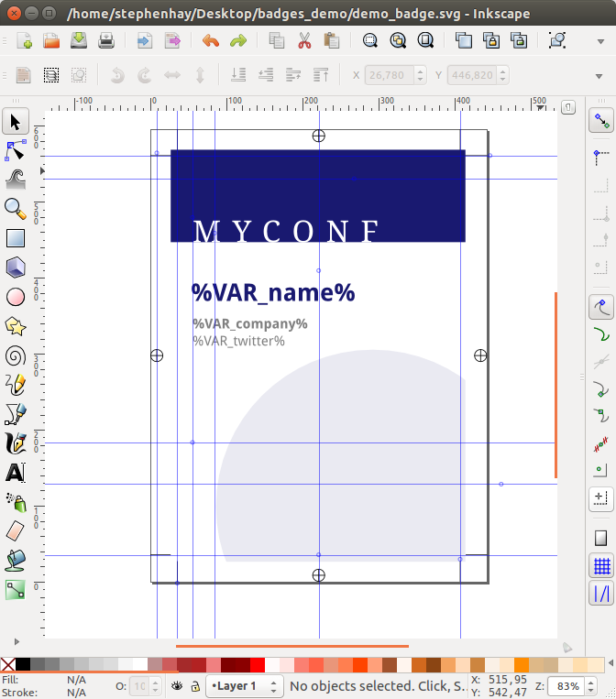Expand tool controls overflow arrow
This screenshot has height=699, width=616.
599,76
